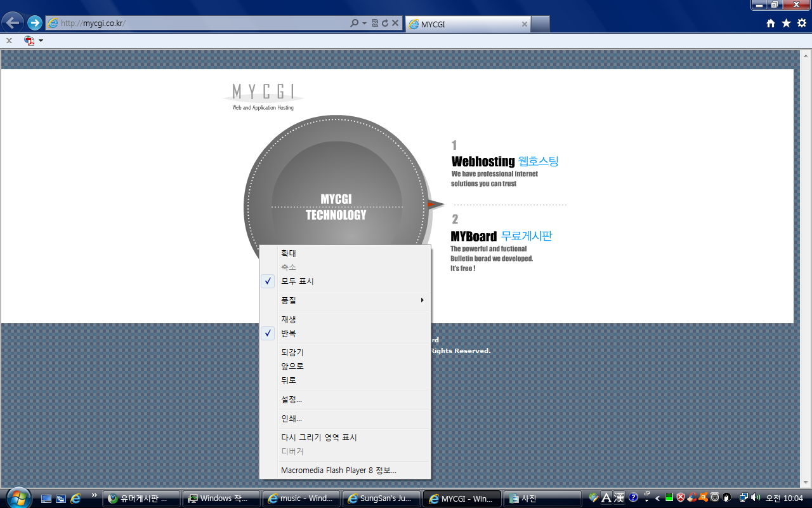Click the language bar Help question icon
This screenshot has width=812, height=508.
coord(633,498)
